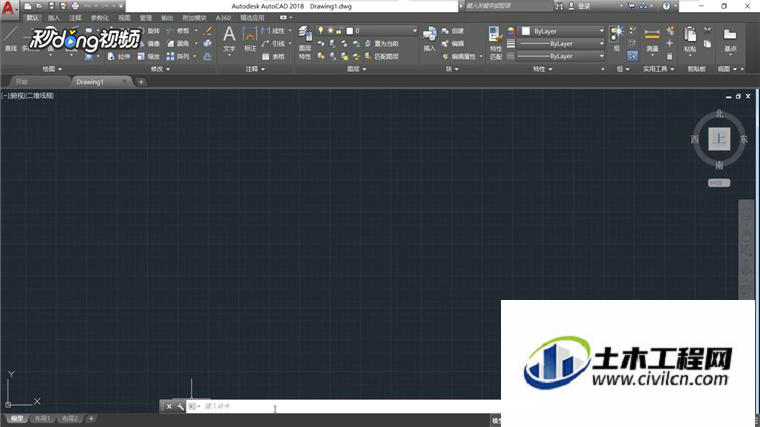Switch to the 管理 Manage ribbon tab
This screenshot has width=760, height=427.
pos(145,18)
